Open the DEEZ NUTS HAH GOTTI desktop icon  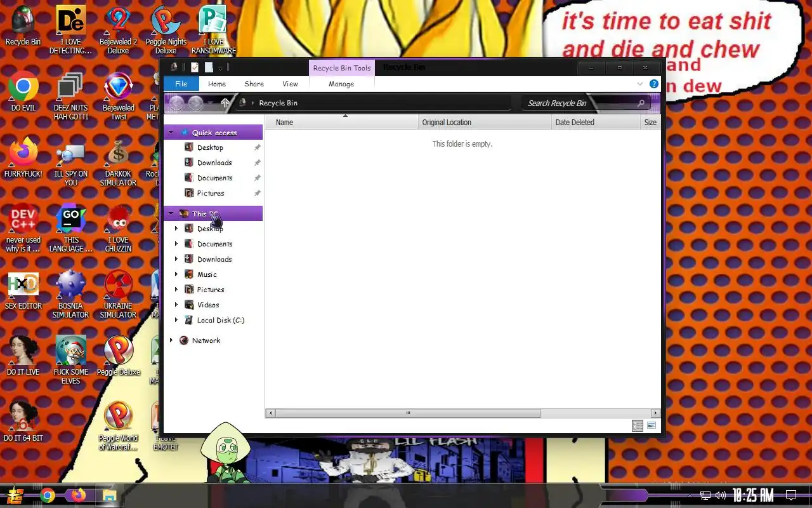(70, 97)
